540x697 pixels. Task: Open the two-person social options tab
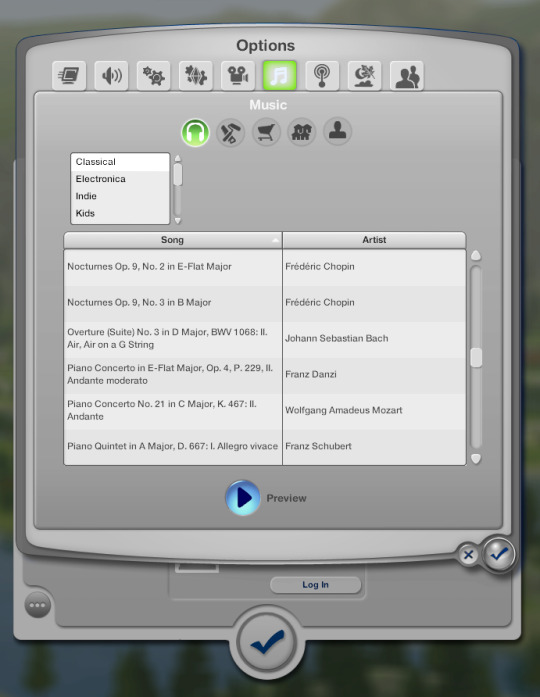tap(407, 76)
